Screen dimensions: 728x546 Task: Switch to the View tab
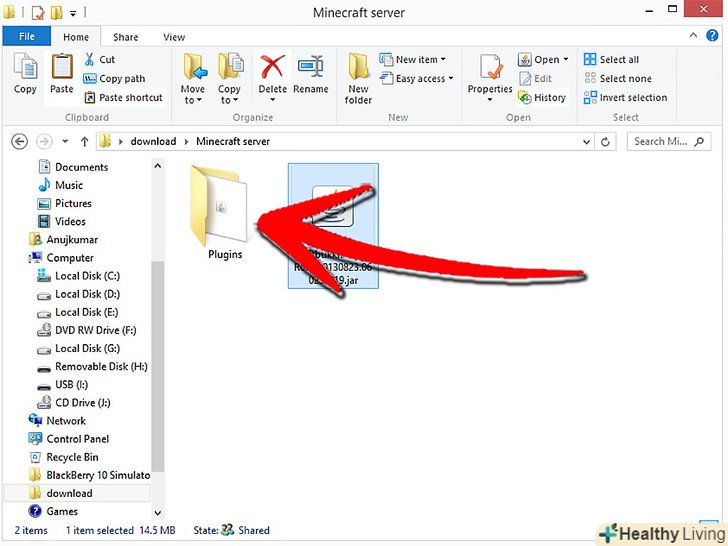pos(174,37)
